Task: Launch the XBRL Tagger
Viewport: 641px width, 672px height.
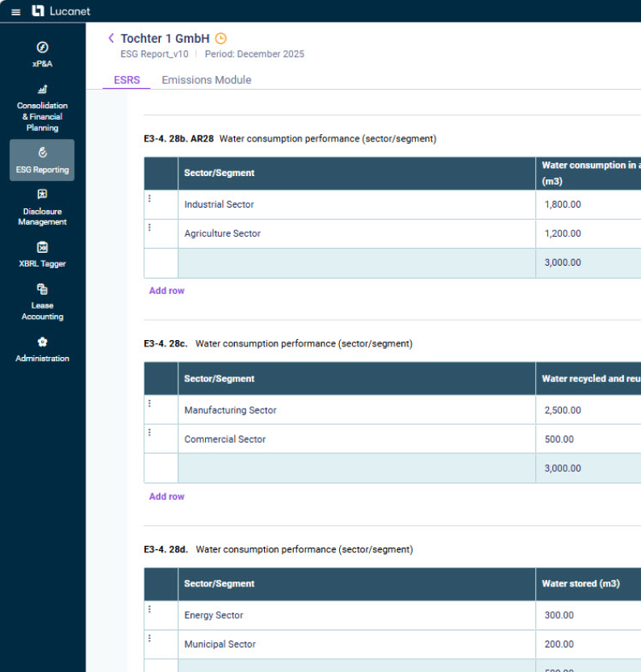Action: tap(42, 254)
